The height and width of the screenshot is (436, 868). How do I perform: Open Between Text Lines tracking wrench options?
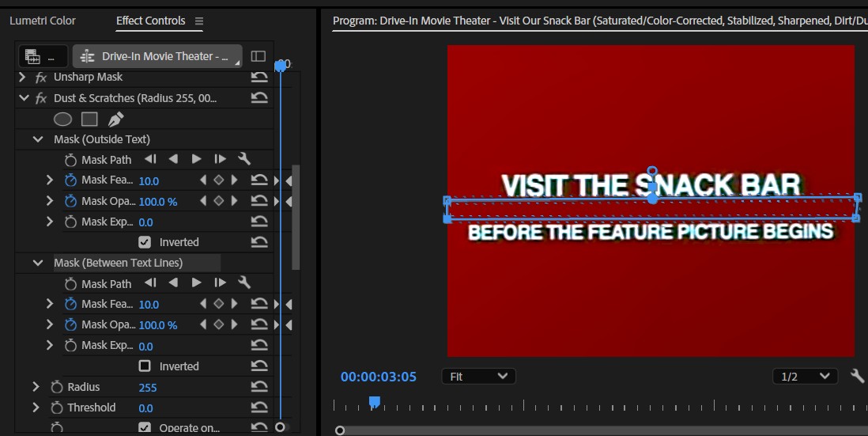click(x=244, y=282)
